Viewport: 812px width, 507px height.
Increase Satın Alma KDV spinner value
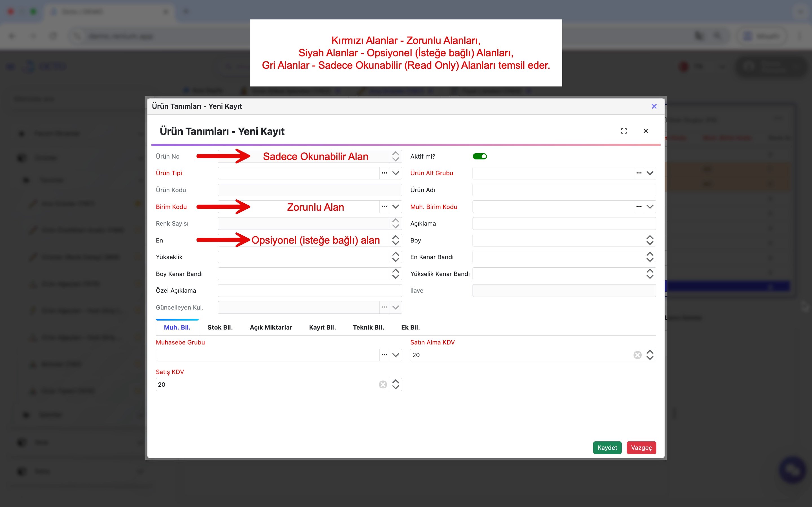point(650,352)
